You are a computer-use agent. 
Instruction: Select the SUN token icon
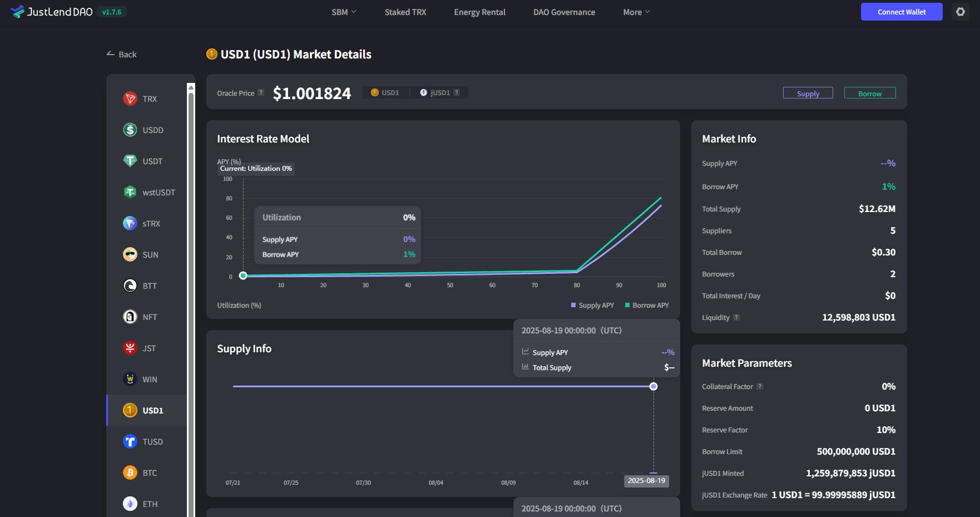point(130,254)
